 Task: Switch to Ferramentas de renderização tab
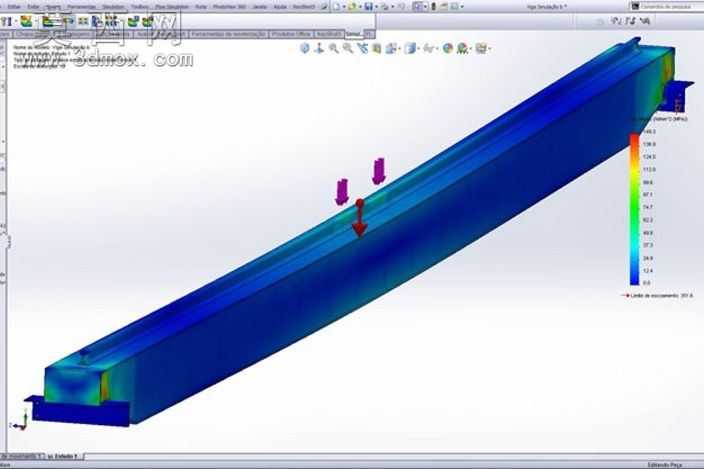pyautogui.click(x=229, y=34)
